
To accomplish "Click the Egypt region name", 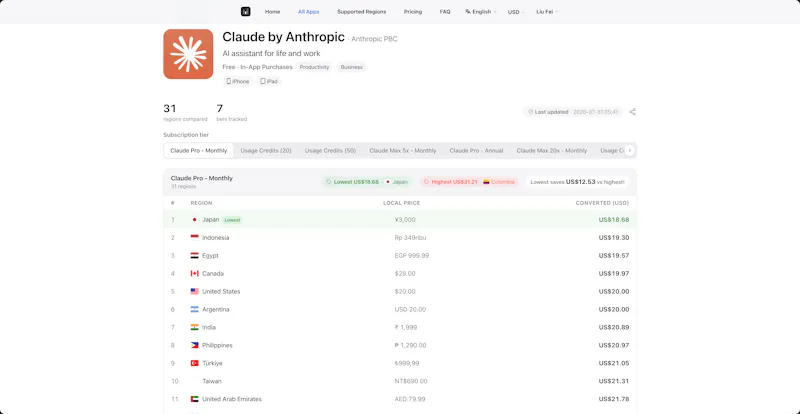I will [210, 255].
